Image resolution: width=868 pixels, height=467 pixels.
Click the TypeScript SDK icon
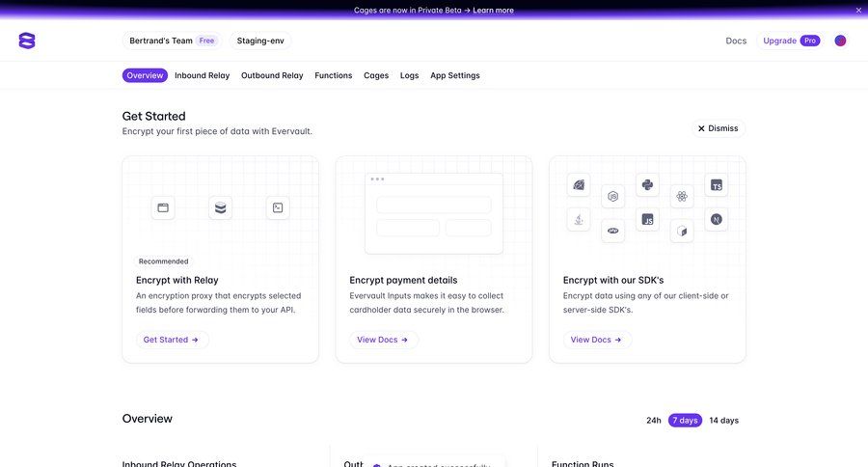[717, 185]
